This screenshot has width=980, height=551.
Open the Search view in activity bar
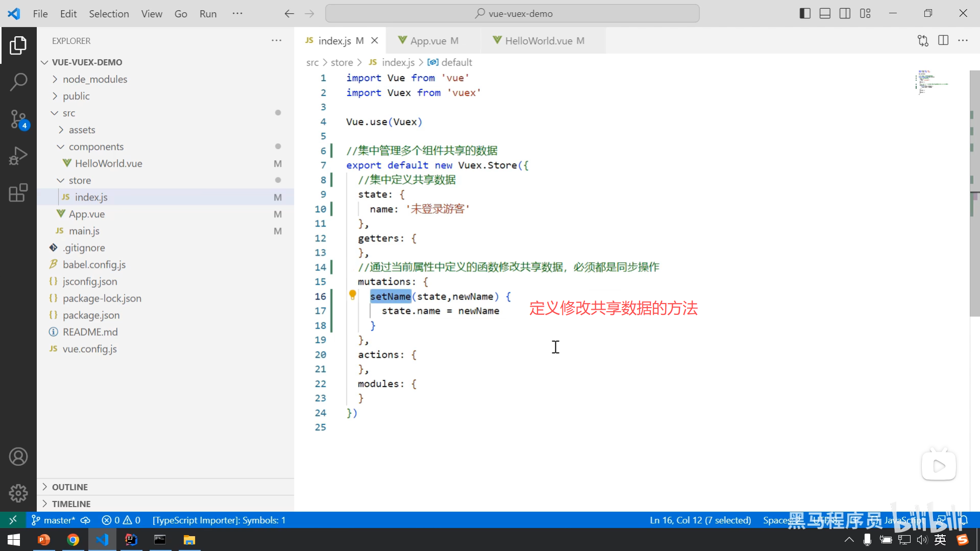pyautogui.click(x=18, y=82)
